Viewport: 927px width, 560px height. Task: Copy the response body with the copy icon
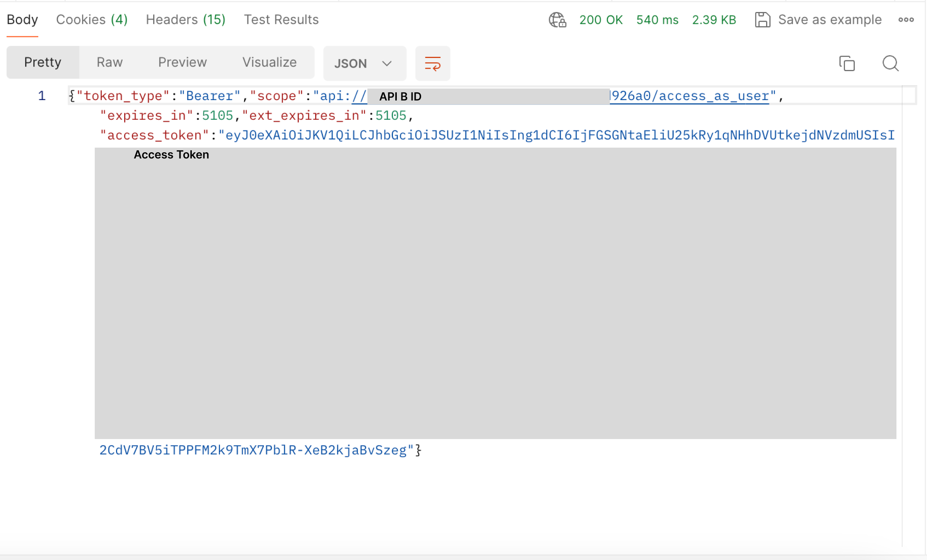click(x=847, y=63)
